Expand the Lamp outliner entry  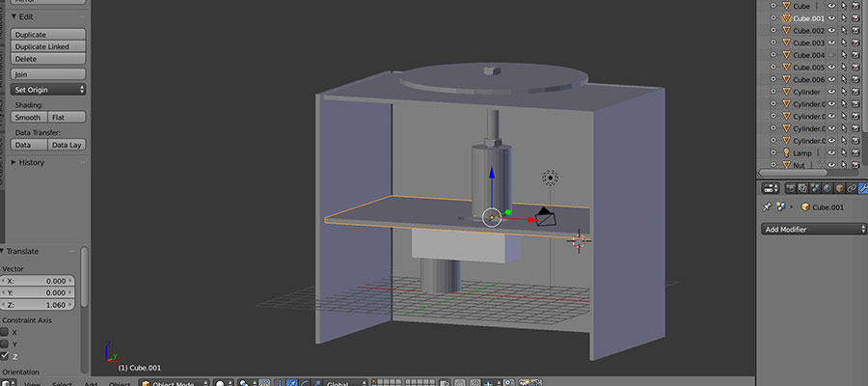click(x=773, y=152)
